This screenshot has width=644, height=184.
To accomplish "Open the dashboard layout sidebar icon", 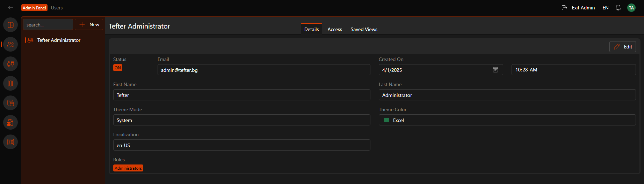I will click(x=10, y=25).
